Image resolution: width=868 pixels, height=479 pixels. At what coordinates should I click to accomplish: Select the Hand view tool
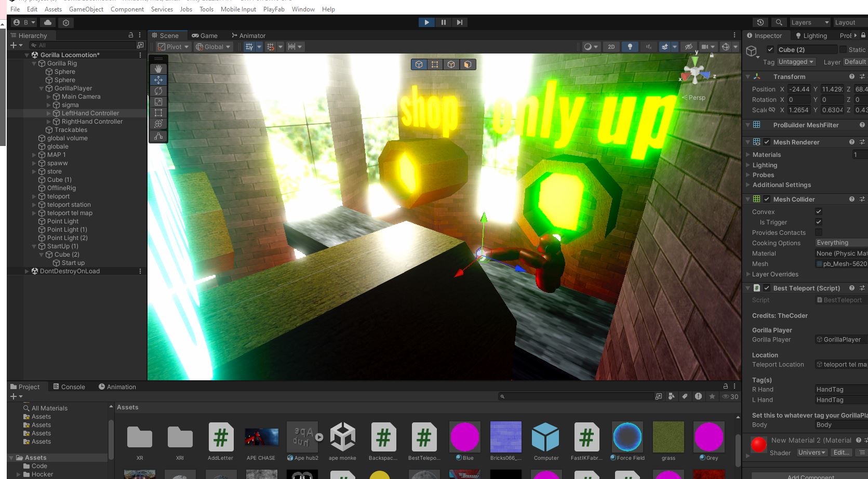point(158,69)
